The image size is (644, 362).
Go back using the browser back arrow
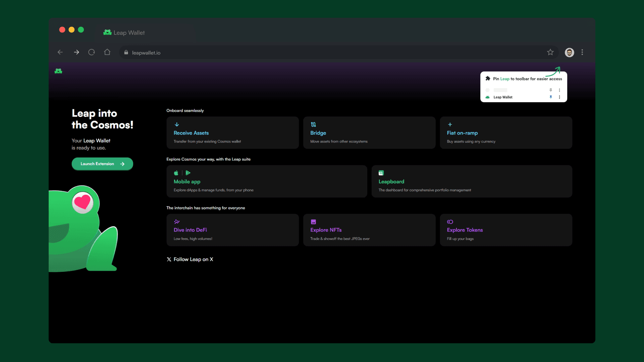60,52
